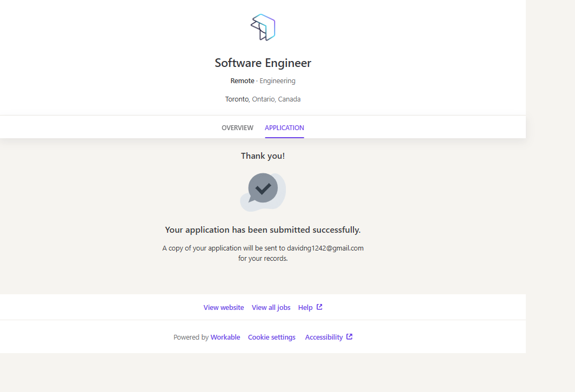
Task: Click the company logo at the top
Action: pyautogui.click(x=263, y=27)
